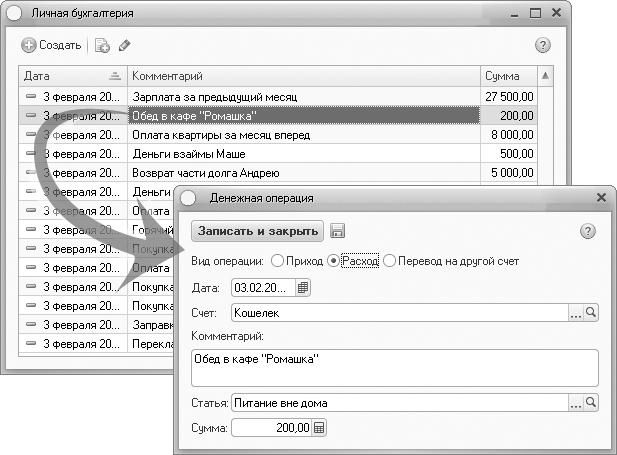Open the Счет selection list button
This screenshot has height=455, width=617.
point(575,313)
